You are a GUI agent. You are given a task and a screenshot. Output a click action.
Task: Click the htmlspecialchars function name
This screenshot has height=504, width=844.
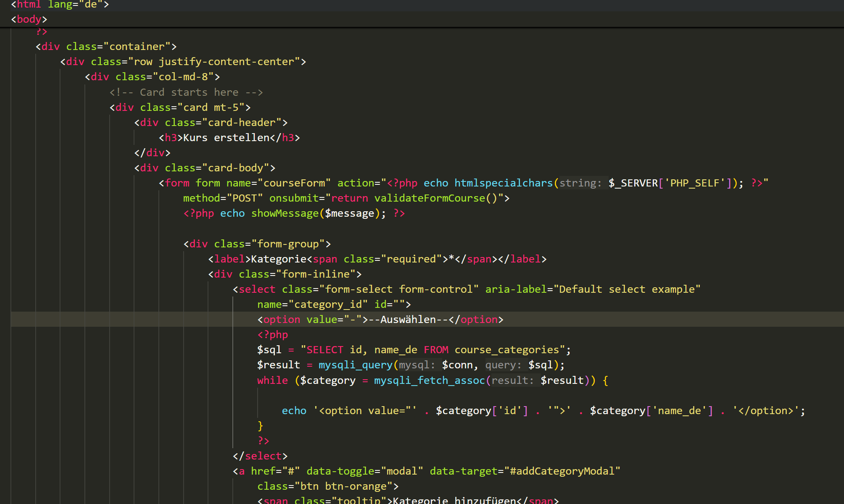click(503, 183)
